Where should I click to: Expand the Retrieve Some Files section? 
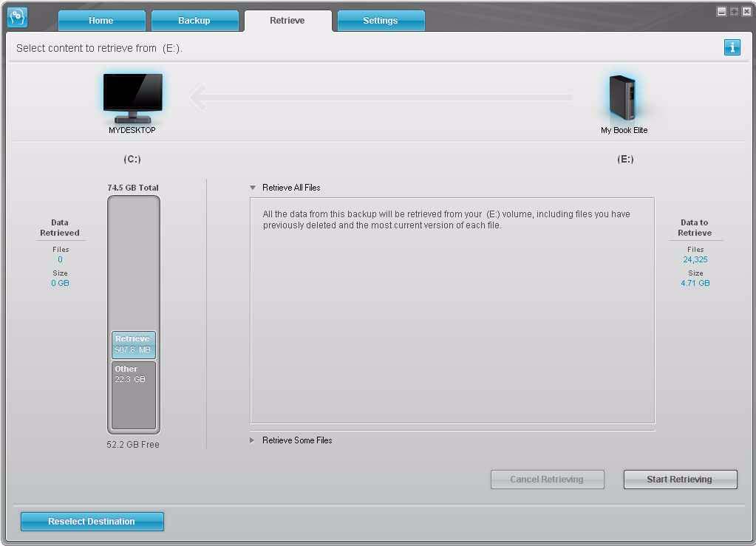(252, 440)
